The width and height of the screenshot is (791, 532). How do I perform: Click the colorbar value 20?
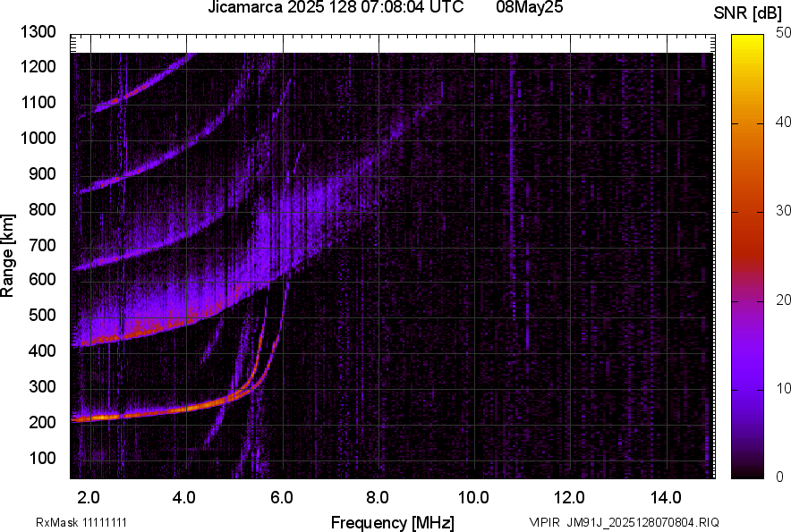pos(783,300)
